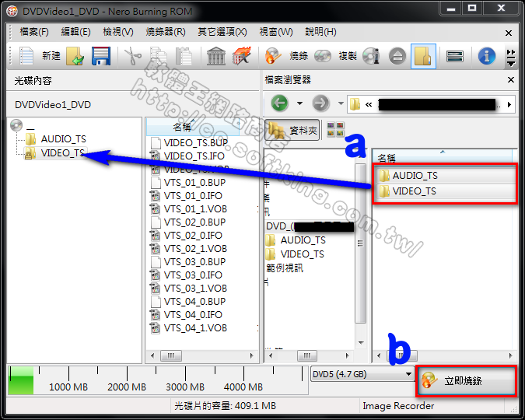This screenshot has width=525, height=420.
Task: Expand the file browser address path dropdown
Action: (x=509, y=103)
